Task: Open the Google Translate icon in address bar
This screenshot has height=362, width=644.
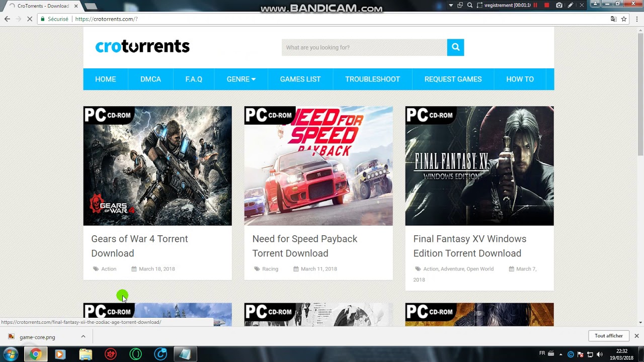Action: tap(613, 19)
